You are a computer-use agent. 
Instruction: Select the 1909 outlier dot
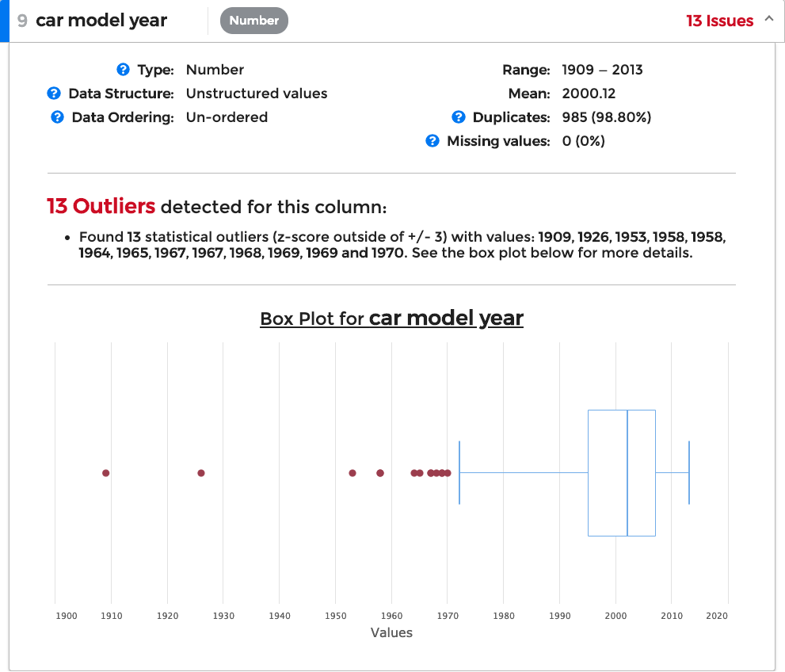pyautogui.click(x=105, y=473)
